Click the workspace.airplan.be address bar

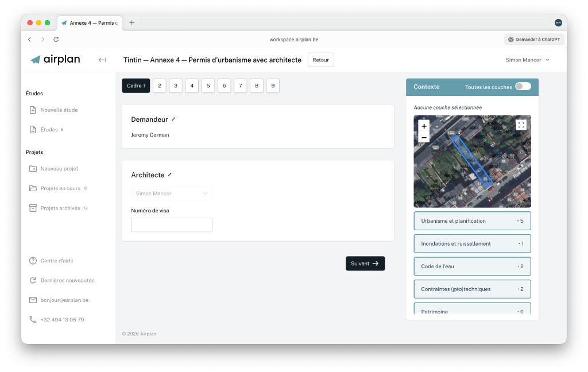(293, 40)
